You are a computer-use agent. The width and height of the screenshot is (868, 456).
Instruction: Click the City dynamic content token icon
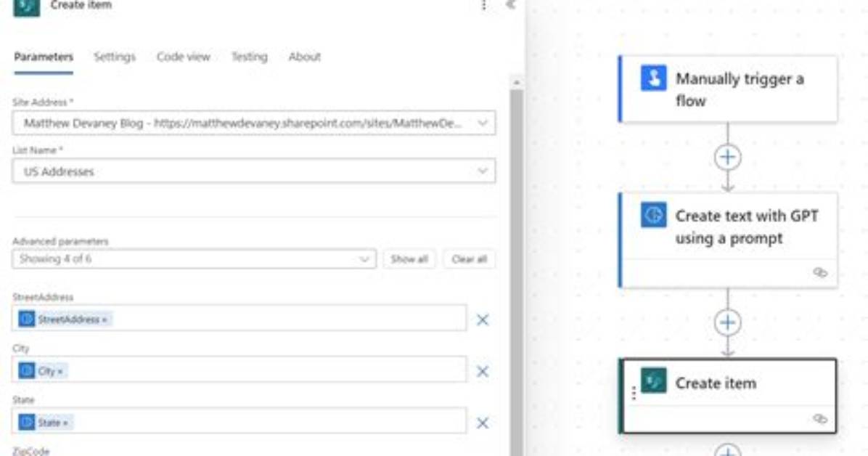coord(27,370)
